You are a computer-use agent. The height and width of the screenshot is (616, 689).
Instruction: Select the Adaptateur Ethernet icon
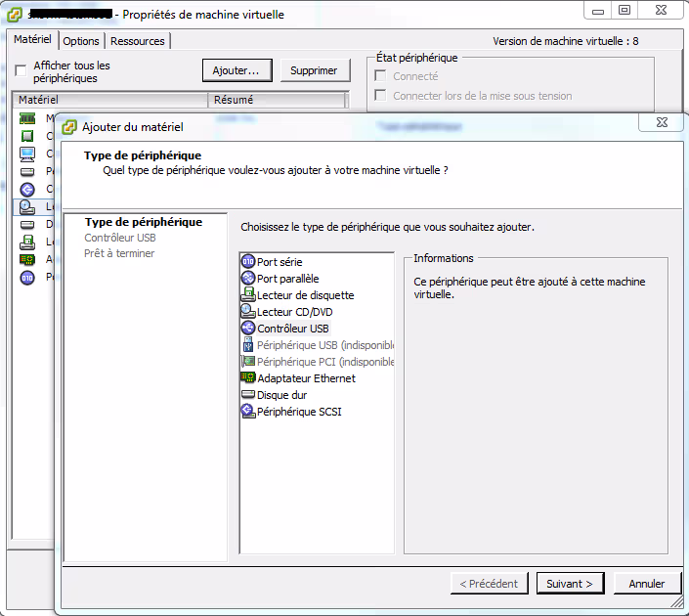248,378
